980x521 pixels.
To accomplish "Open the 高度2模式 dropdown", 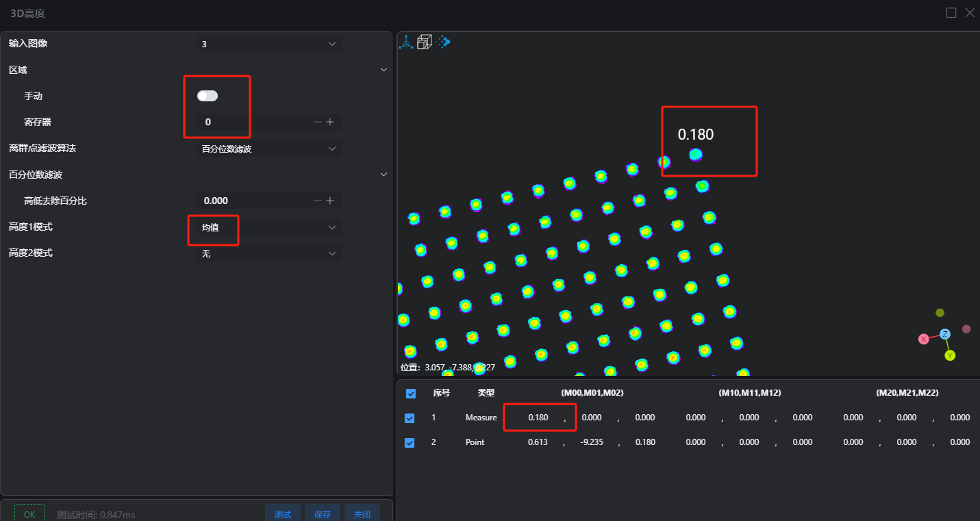I will 269,253.
